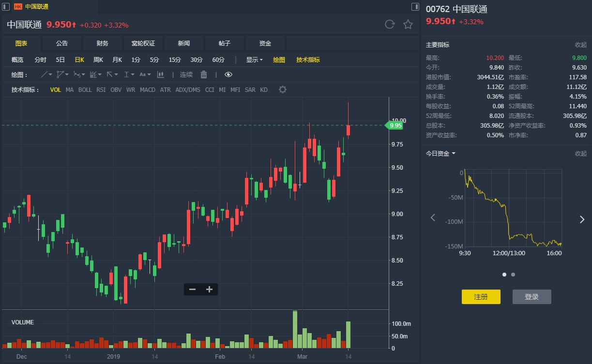Click the refresh quote icon
The width and height of the screenshot is (592, 364).
(x=389, y=25)
